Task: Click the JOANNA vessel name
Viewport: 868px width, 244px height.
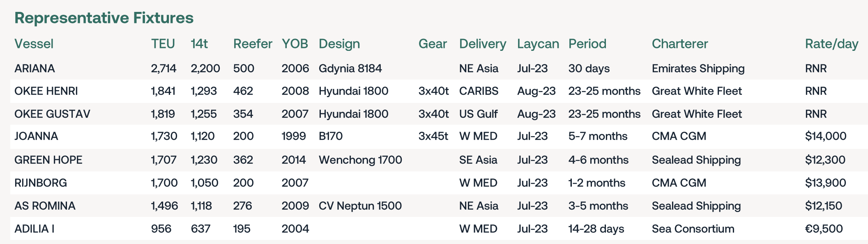Action: coord(36,136)
